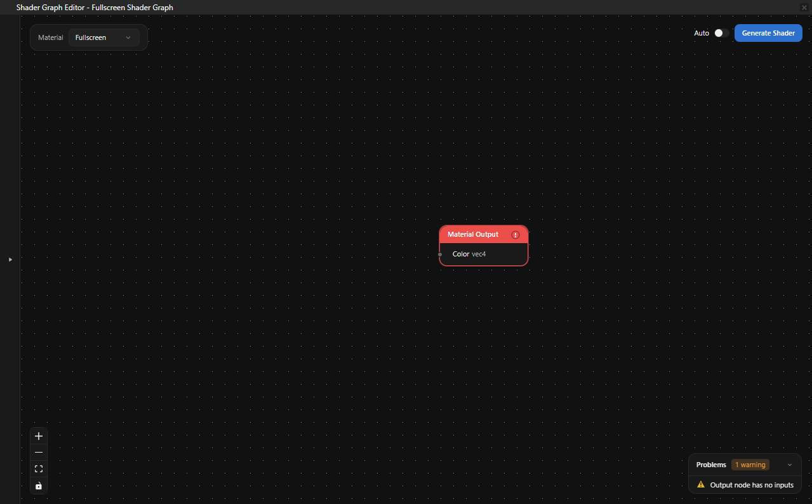Screen dimensions: 812x504
Task: Click the Problems heading text
Action: 711,465
